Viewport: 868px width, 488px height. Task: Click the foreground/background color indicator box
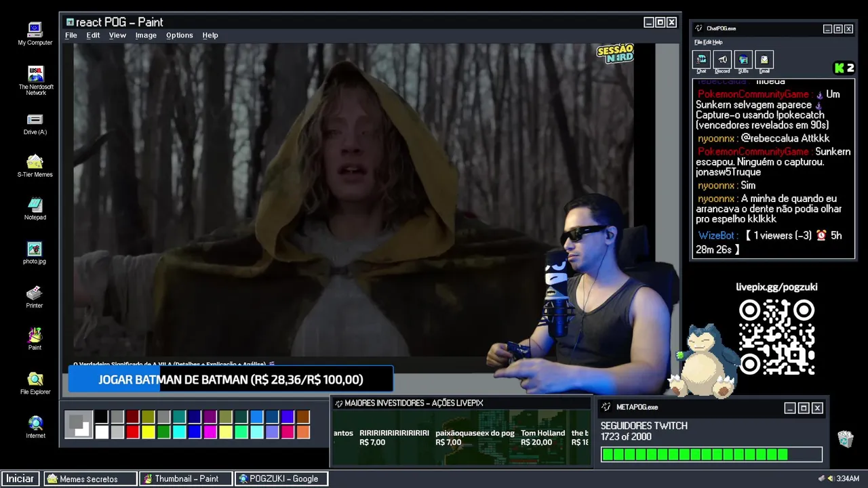click(x=79, y=424)
